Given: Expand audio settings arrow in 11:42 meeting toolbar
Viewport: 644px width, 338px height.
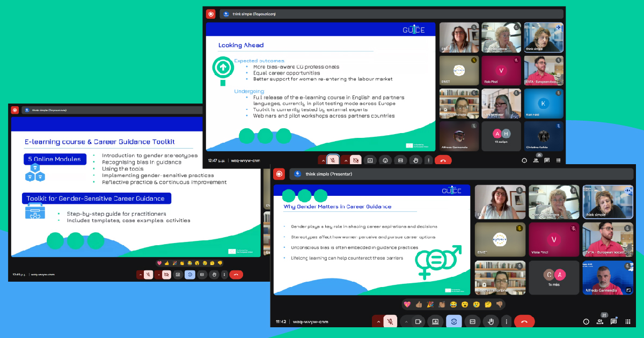Looking at the screenshot, I should click(378, 321).
